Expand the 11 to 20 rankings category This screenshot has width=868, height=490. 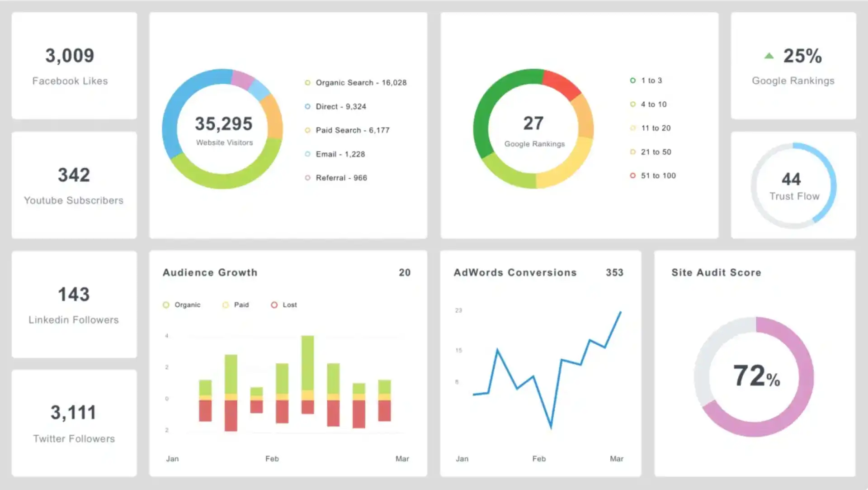(x=632, y=128)
